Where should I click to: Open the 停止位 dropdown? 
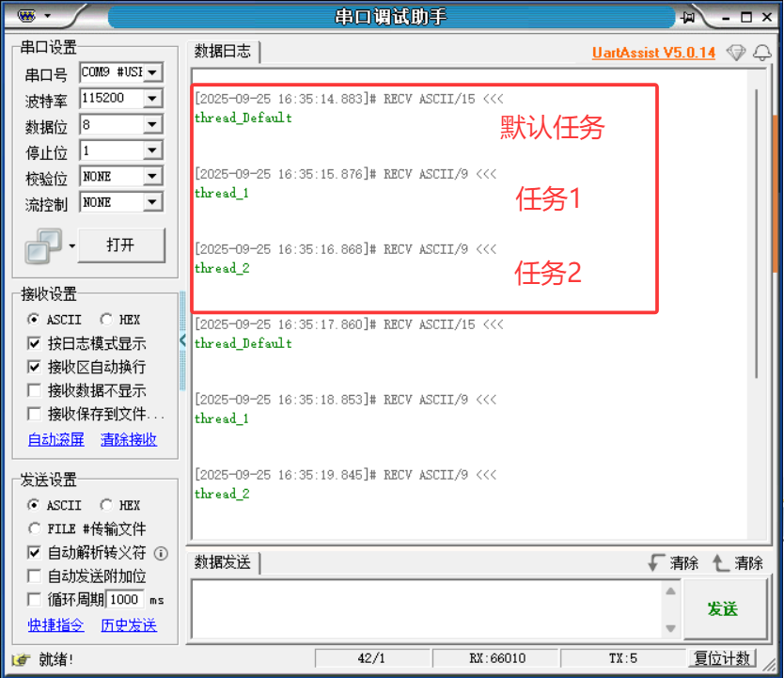(153, 150)
